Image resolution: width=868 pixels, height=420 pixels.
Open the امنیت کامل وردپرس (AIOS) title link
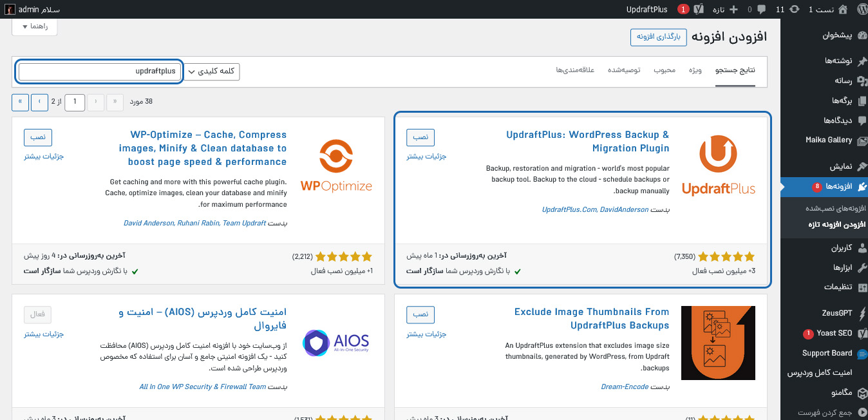click(x=203, y=319)
